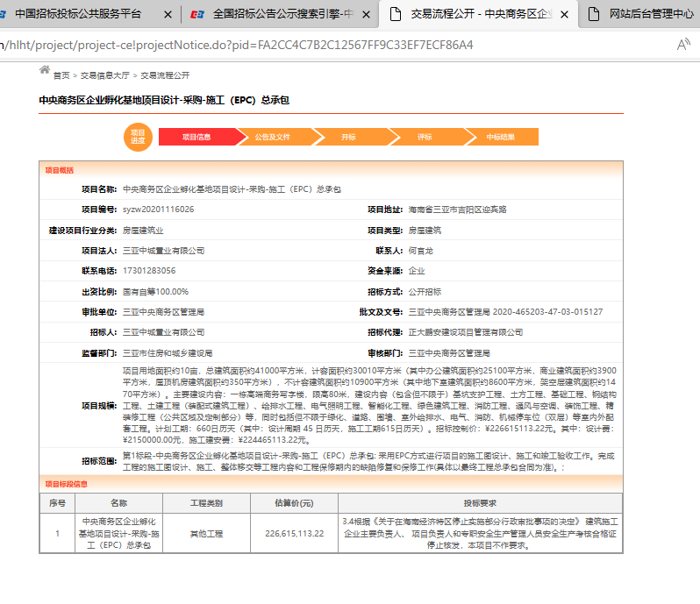Viewport: 700px width, 604px height.
Task: Select the 项目信息 progress step
Action: (196, 137)
